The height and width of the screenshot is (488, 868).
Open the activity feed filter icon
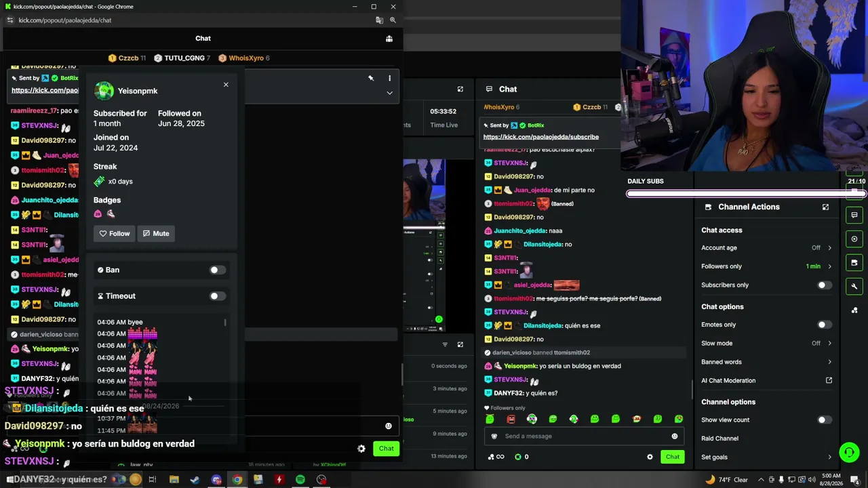pyautogui.click(x=445, y=344)
